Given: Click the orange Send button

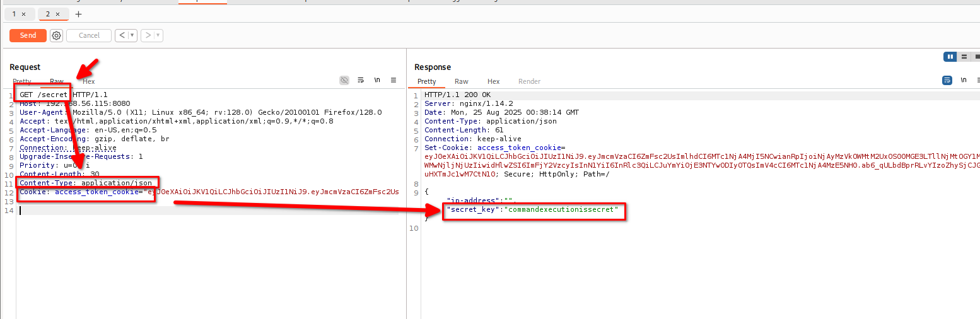Looking at the screenshot, I should tap(28, 35).
